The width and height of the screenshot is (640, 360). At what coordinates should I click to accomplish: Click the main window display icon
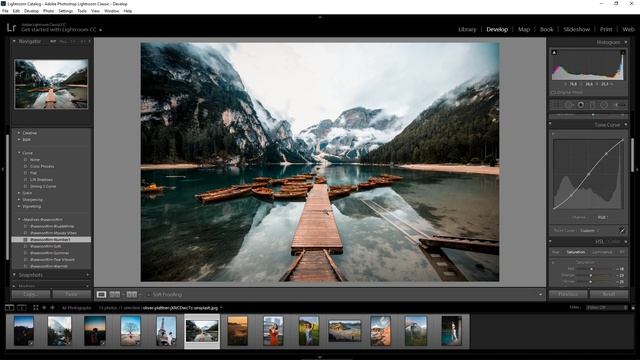click(9, 308)
